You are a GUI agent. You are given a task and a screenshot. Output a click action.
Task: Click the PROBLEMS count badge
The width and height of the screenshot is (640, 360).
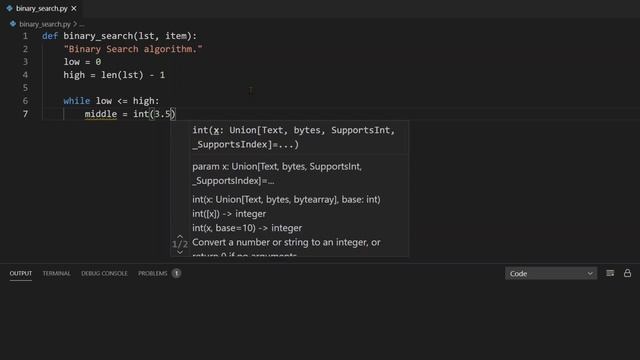(176, 273)
